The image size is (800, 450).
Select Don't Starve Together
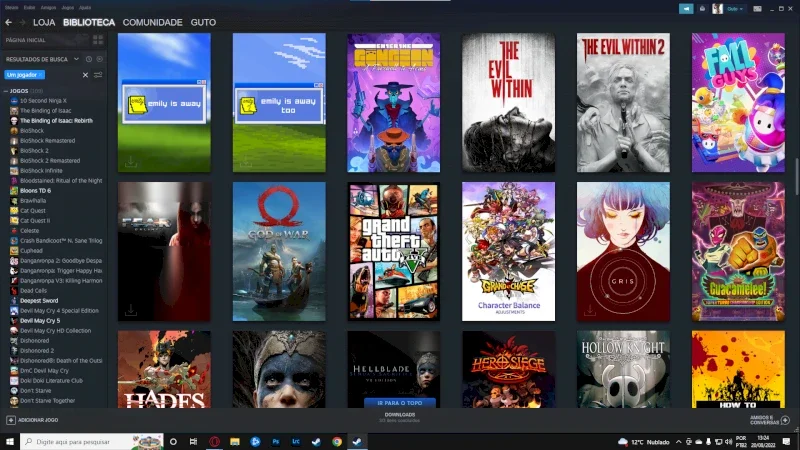pyautogui.click(x=47, y=401)
